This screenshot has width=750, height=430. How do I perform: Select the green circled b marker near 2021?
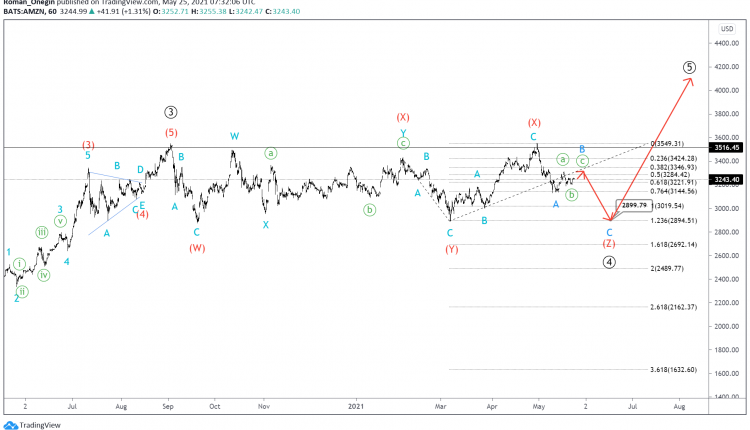(x=369, y=210)
